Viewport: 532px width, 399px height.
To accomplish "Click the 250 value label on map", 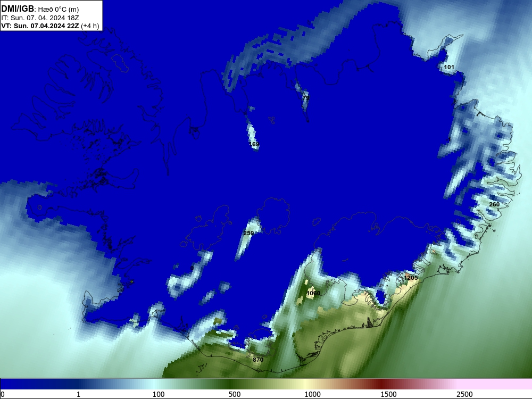I will (x=248, y=233).
